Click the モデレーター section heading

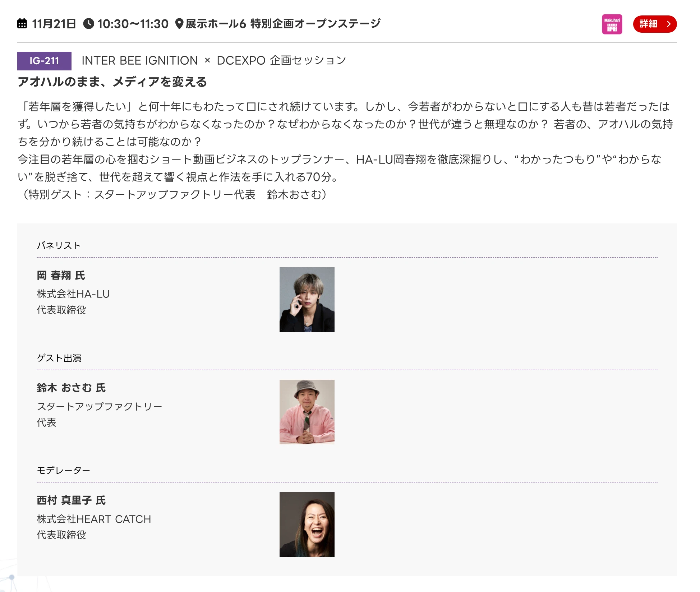click(x=63, y=471)
